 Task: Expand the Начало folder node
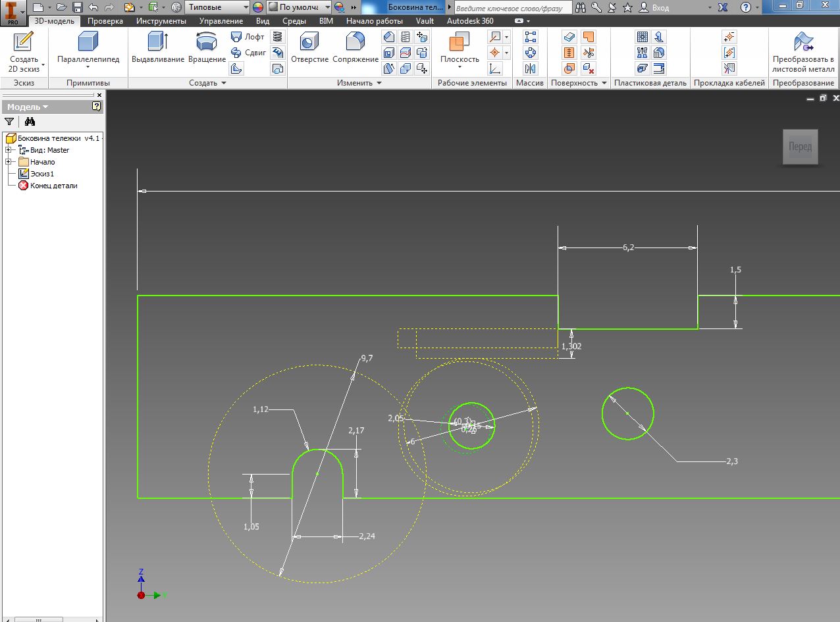click(9, 162)
